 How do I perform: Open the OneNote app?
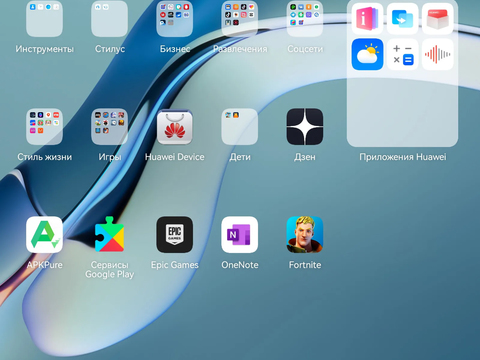pyautogui.click(x=240, y=235)
